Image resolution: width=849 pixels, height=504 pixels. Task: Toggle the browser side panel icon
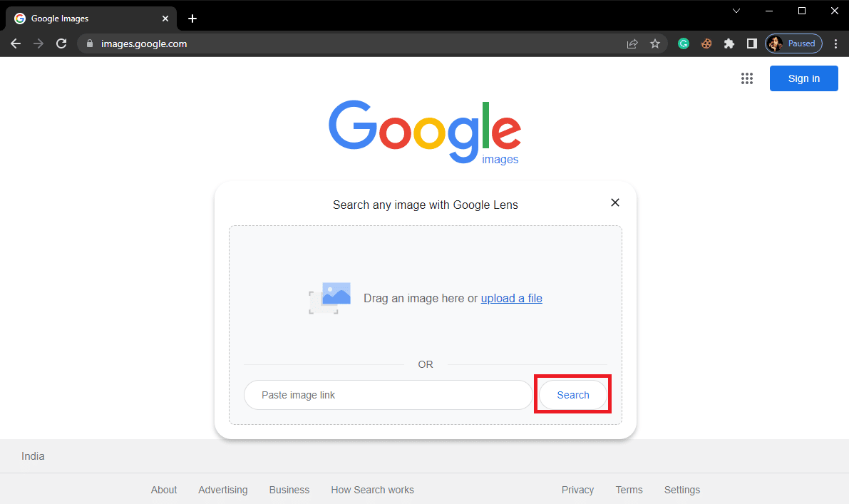click(751, 44)
